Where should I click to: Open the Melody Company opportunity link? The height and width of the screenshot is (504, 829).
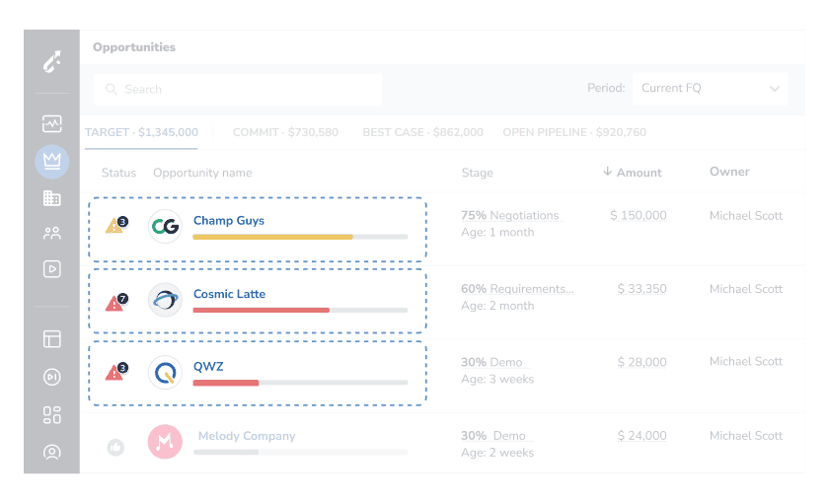pyautogui.click(x=247, y=436)
